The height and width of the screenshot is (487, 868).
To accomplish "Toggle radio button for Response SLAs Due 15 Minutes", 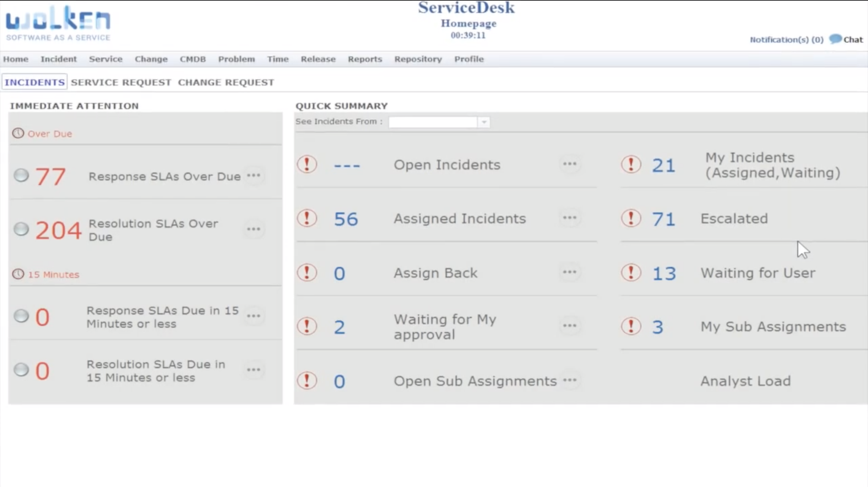I will (x=21, y=316).
